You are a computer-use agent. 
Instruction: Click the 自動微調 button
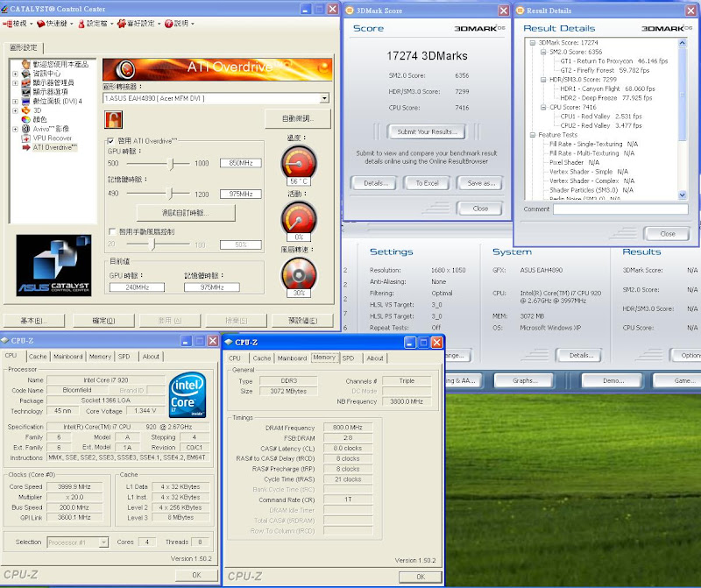tap(298, 118)
